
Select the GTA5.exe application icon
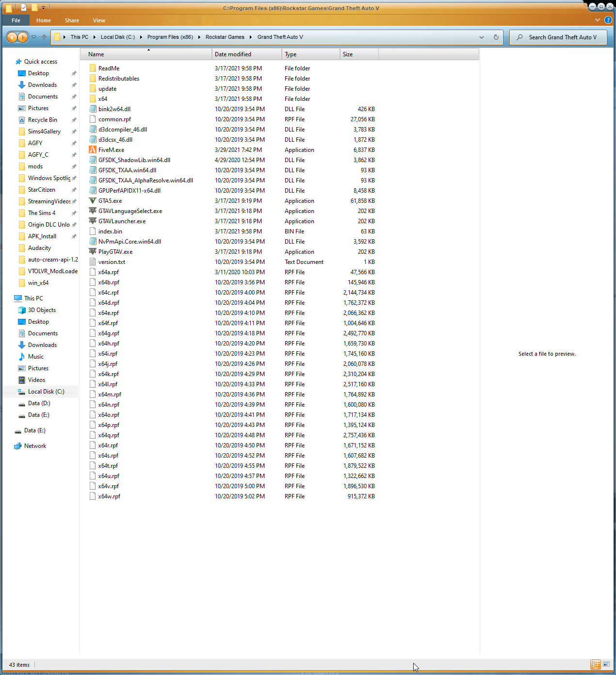point(93,201)
